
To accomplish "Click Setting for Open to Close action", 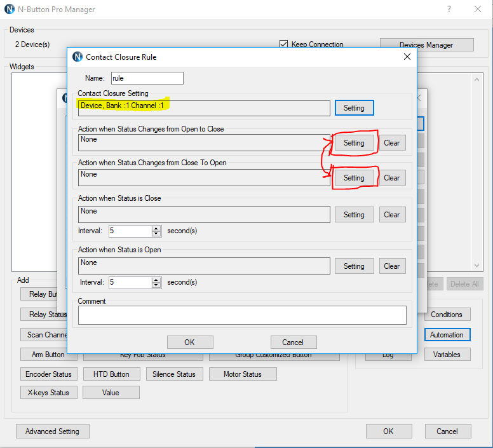I will point(354,143).
